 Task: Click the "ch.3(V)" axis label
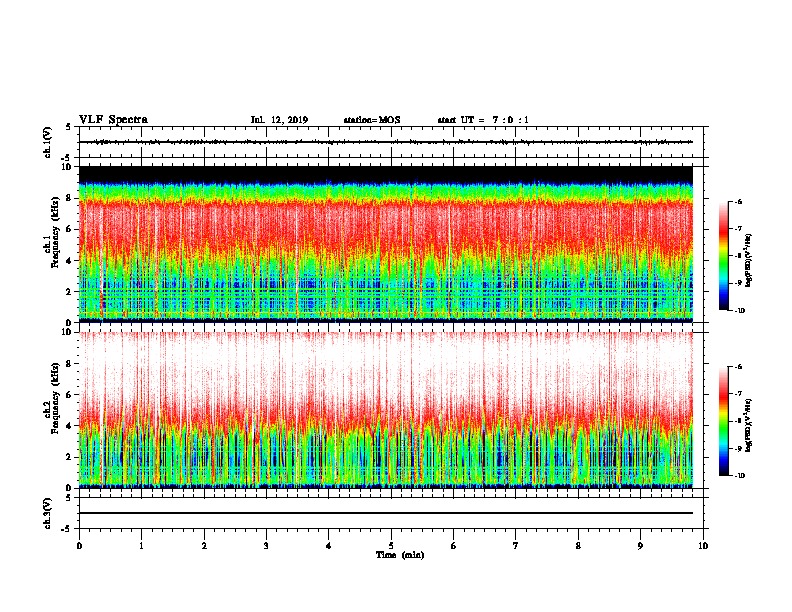(47, 513)
